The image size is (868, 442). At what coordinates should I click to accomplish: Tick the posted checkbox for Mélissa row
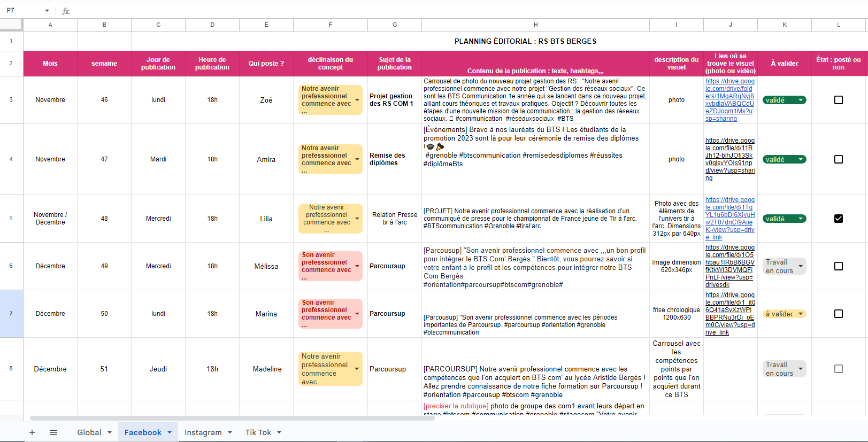click(839, 266)
